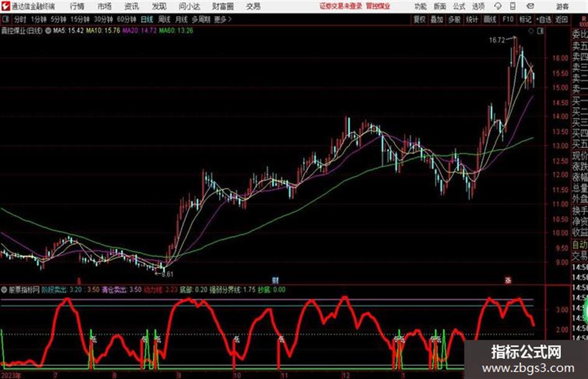Expand main chart indicator dropdown next to stock name
The image size is (588, 379).
pos(48,30)
